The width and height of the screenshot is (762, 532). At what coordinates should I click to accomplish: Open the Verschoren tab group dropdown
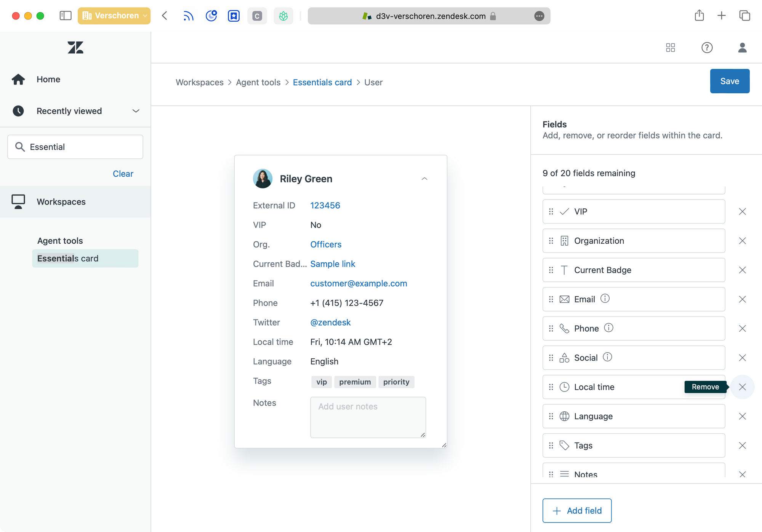coord(114,16)
